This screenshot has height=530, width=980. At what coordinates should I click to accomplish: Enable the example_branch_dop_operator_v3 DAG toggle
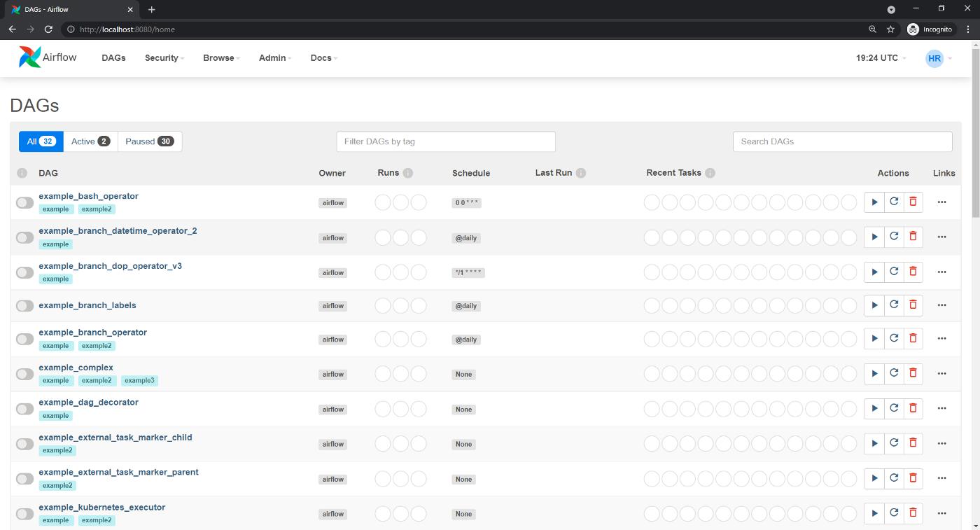tap(24, 272)
